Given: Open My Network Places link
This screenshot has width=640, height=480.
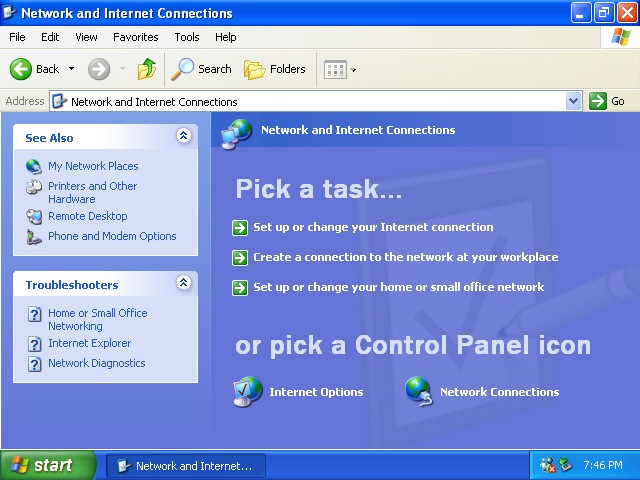Looking at the screenshot, I should 93,166.
